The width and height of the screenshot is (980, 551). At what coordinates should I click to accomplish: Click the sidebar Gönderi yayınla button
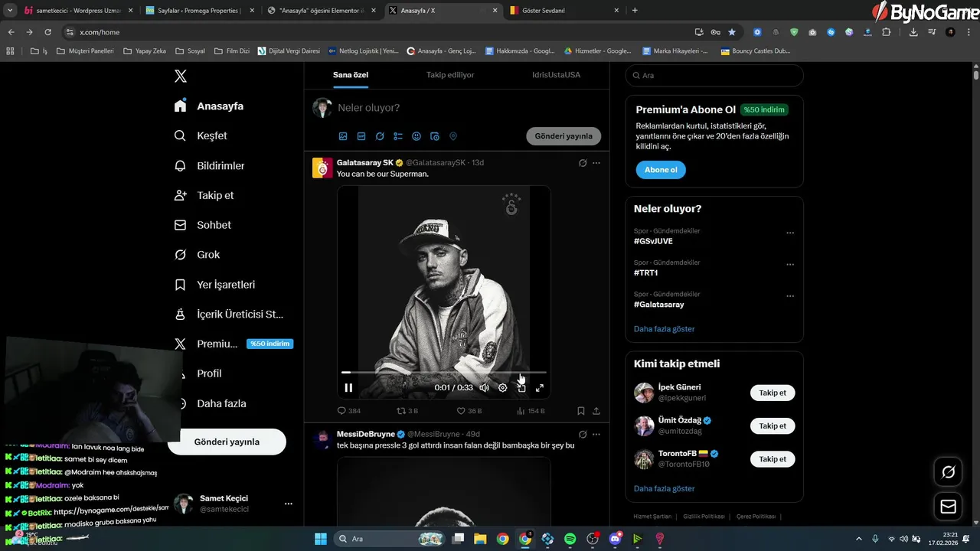point(227,442)
